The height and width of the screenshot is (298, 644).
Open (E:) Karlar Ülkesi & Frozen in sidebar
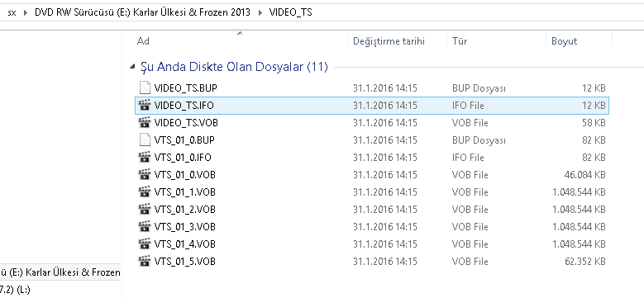pyautogui.click(x=60, y=272)
